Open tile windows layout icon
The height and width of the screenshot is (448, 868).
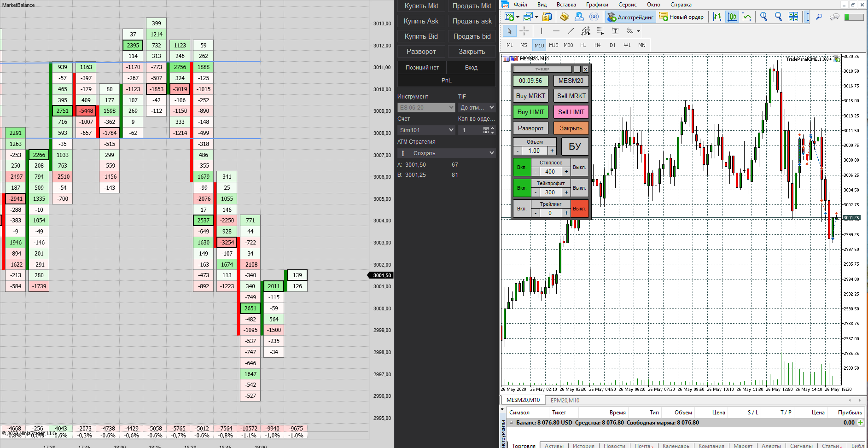tap(793, 17)
